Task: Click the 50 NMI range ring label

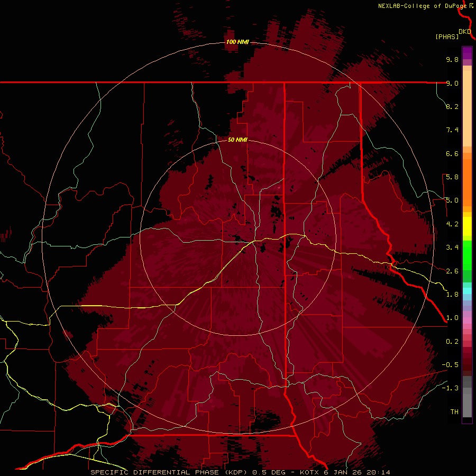Action: 237,140
